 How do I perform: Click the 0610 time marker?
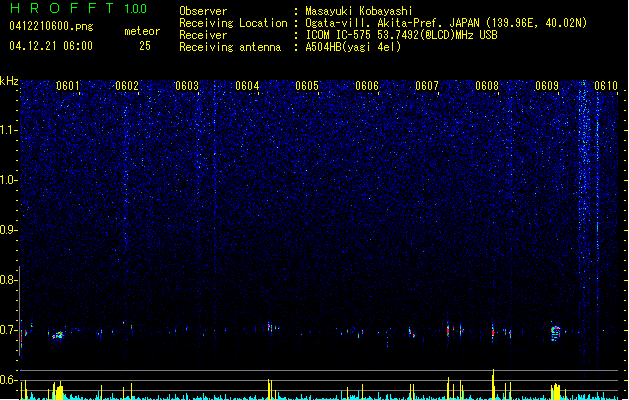[x=606, y=86]
